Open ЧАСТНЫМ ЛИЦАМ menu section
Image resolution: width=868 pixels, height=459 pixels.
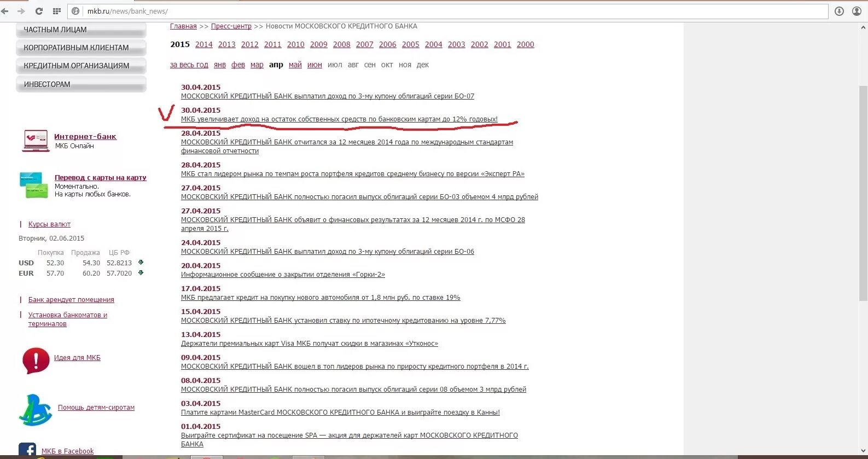tap(81, 30)
